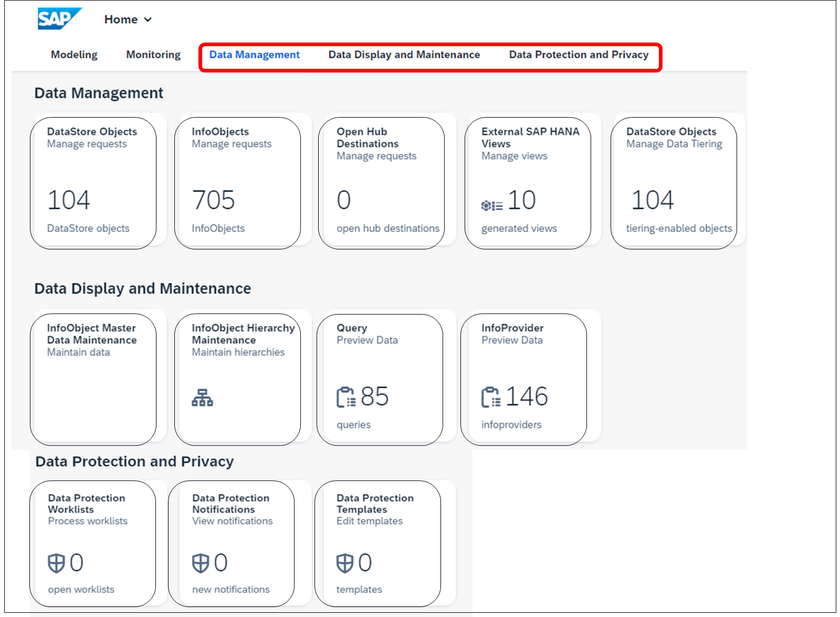840x617 pixels.
Task: Click the "Data Protection and Privacy" section heading
Action: tap(134, 462)
